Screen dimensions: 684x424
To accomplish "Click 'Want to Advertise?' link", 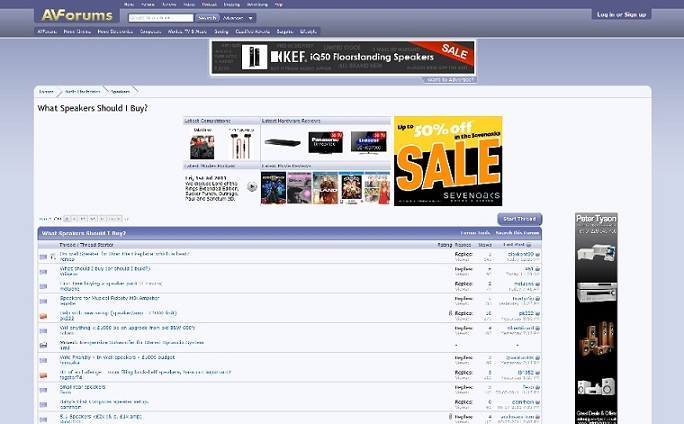I will pyautogui.click(x=449, y=80).
